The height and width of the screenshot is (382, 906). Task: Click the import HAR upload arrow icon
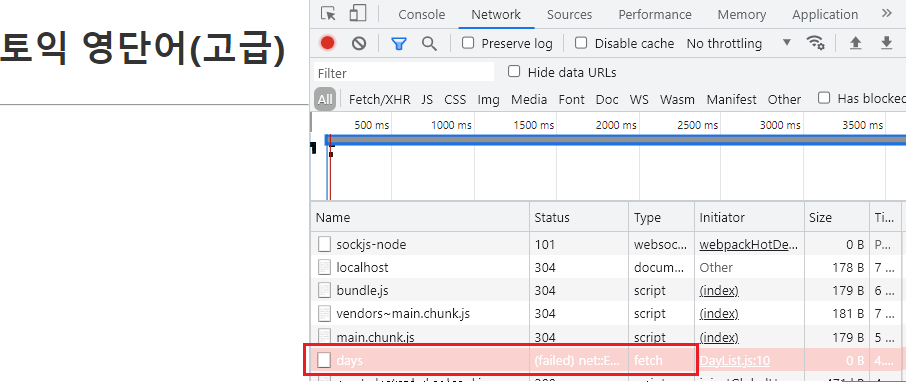[856, 43]
